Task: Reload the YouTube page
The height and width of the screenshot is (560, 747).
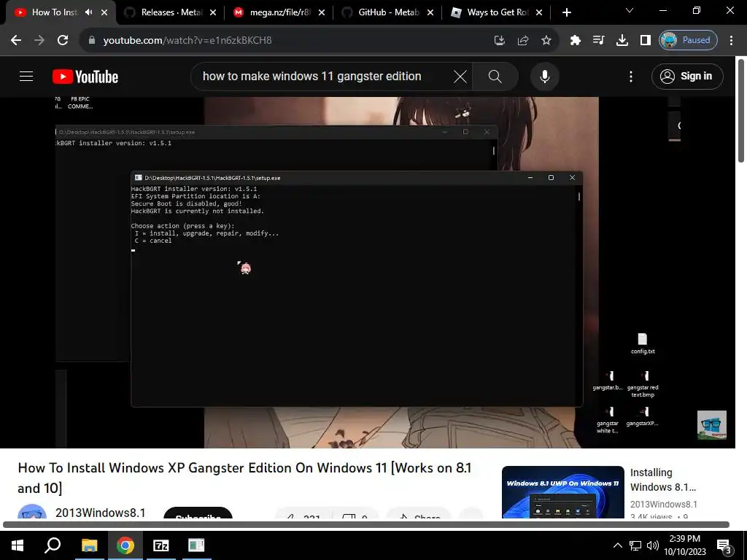Action: tap(63, 41)
